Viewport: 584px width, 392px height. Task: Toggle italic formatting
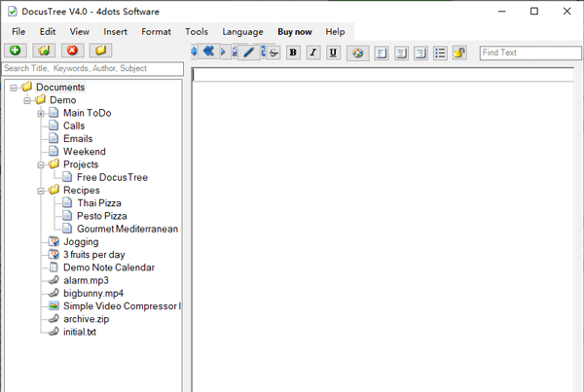312,53
